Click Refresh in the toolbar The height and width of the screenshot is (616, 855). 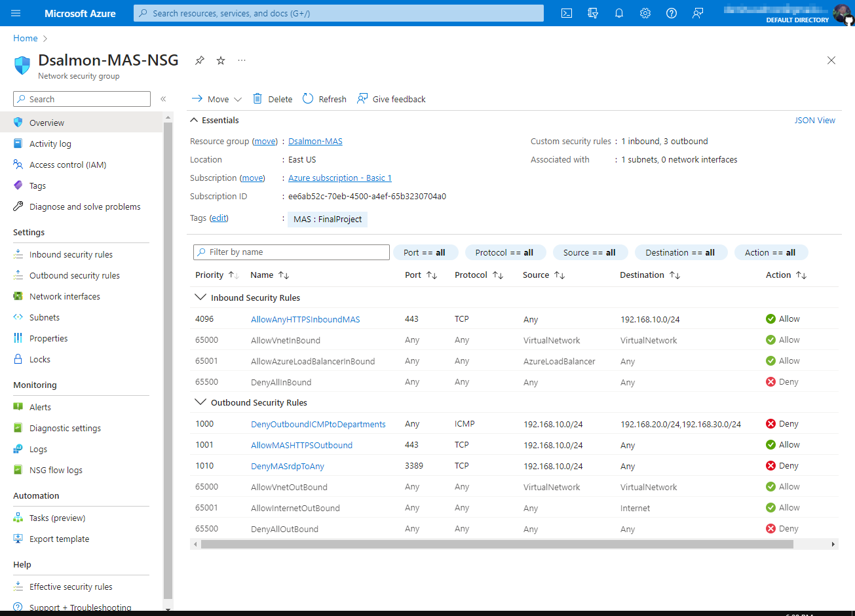tap(324, 99)
